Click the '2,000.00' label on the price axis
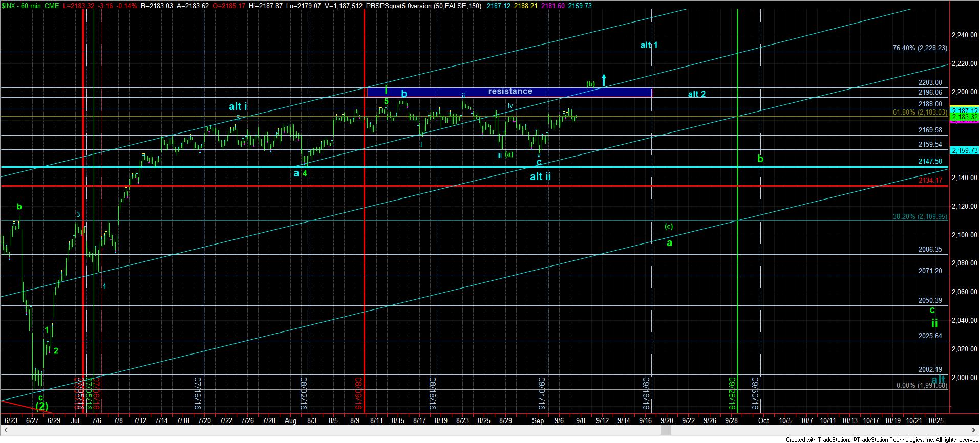 point(964,378)
